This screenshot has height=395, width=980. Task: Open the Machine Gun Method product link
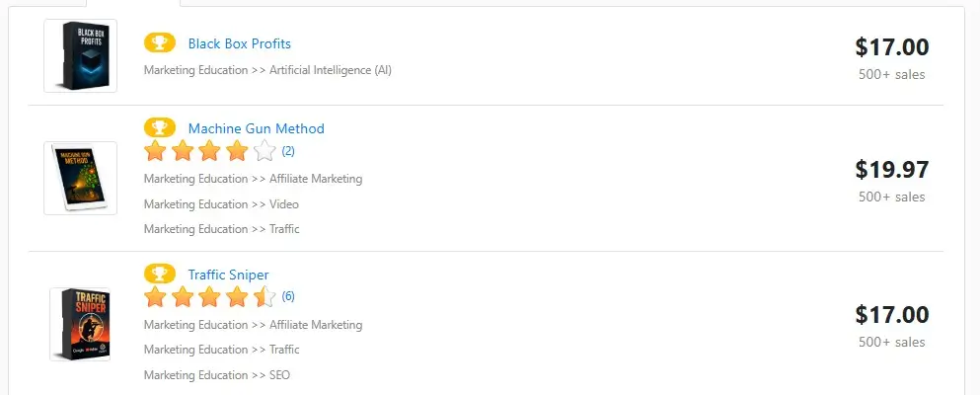(x=256, y=128)
